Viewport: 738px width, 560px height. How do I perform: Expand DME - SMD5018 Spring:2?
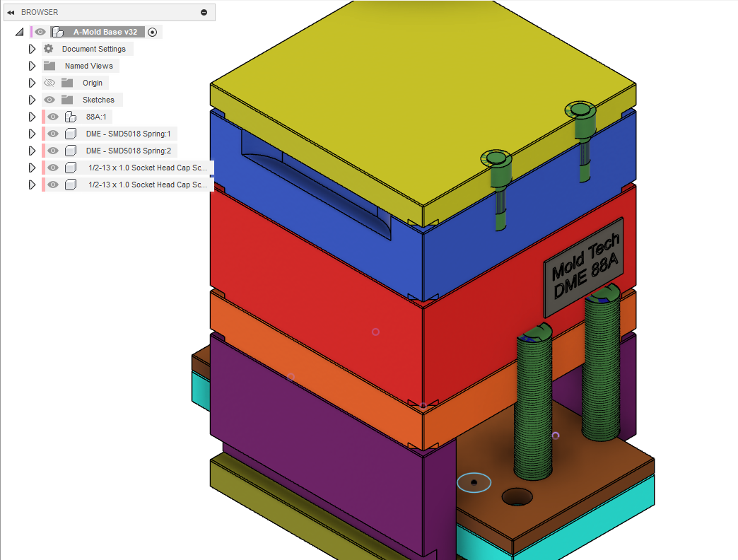32,151
